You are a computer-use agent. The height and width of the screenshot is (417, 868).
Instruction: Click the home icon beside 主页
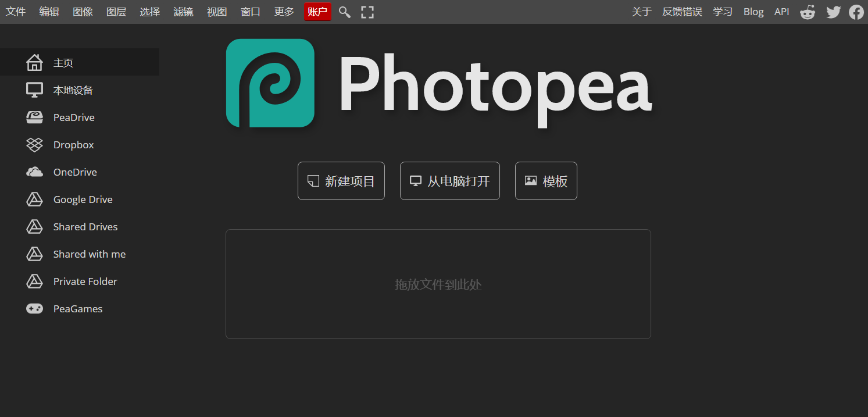[35, 62]
